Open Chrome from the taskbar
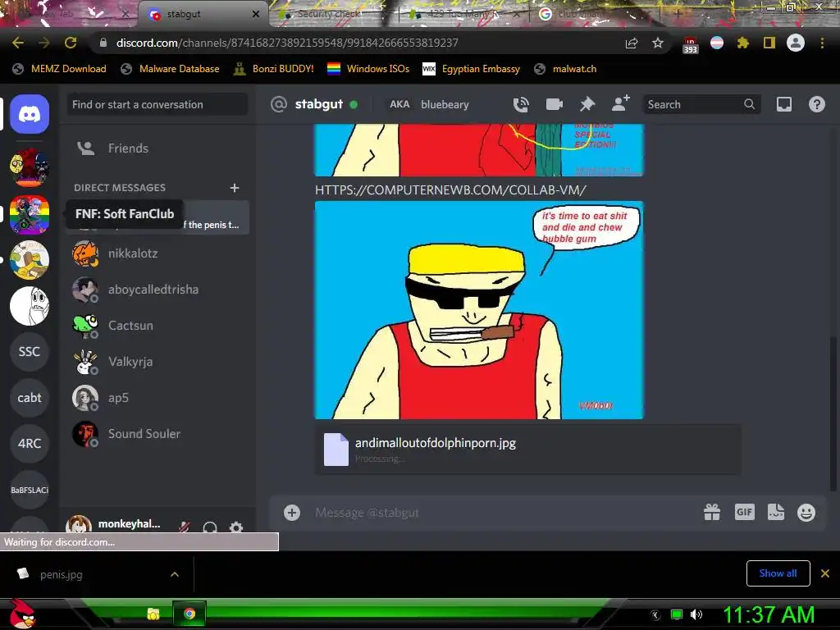Image resolution: width=840 pixels, height=630 pixels. click(189, 614)
